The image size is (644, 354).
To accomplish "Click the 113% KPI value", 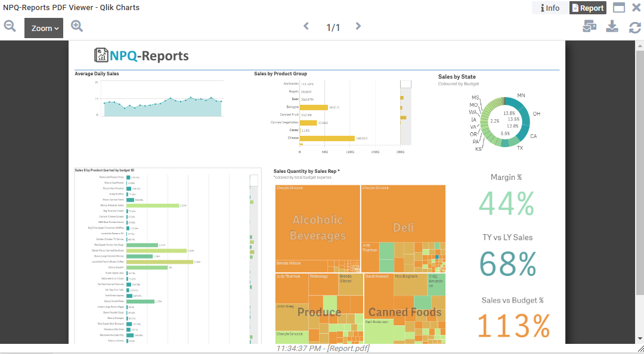I will coord(514,325).
